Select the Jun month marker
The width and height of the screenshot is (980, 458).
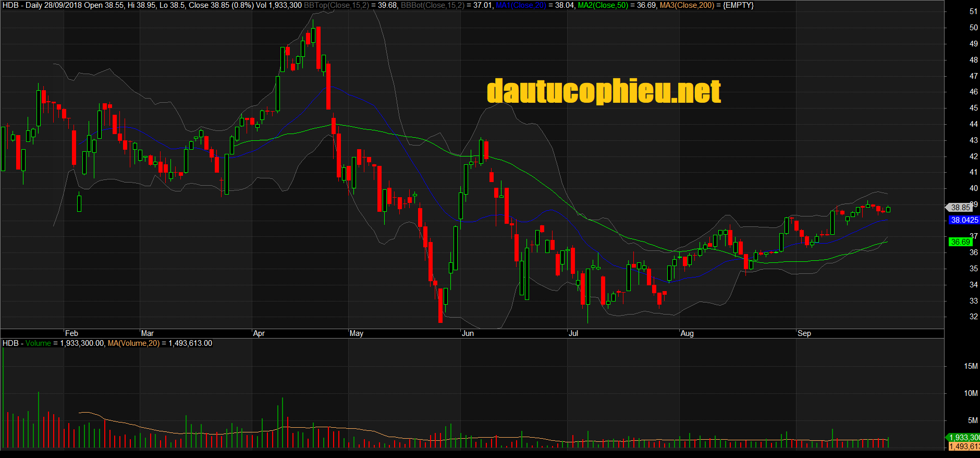tap(468, 333)
